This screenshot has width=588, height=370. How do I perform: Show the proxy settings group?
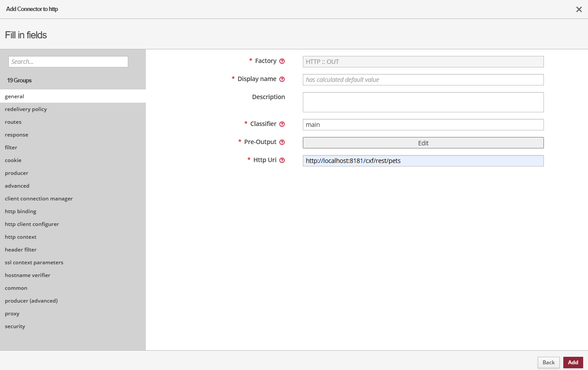(x=12, y=314)
